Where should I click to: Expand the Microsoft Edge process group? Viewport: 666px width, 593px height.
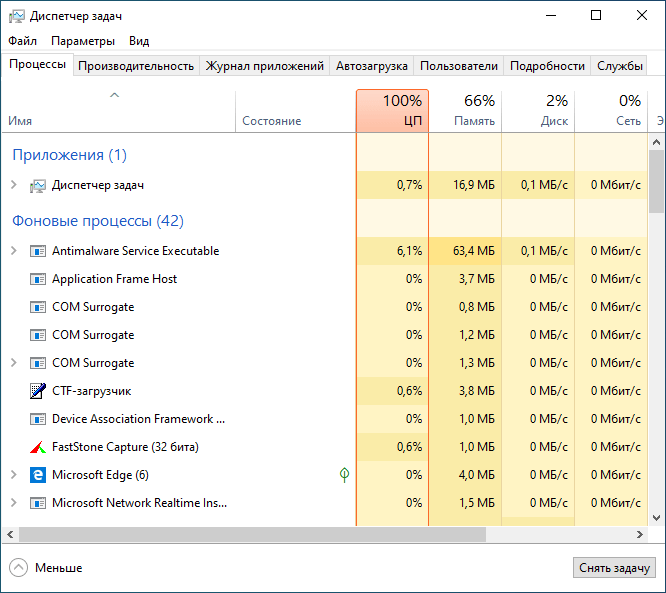click(13, 475)
